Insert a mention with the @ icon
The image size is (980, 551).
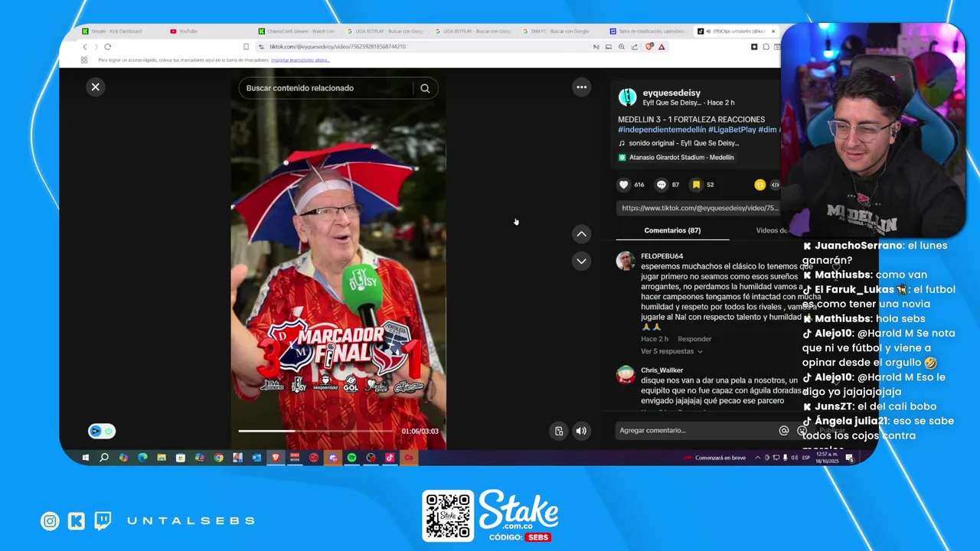783,431
